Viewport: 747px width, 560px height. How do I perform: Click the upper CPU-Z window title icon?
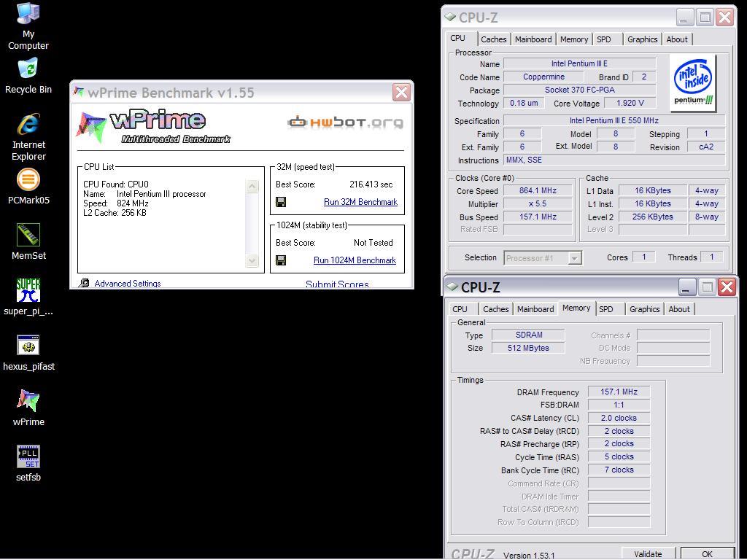click(x=450, y=17)
